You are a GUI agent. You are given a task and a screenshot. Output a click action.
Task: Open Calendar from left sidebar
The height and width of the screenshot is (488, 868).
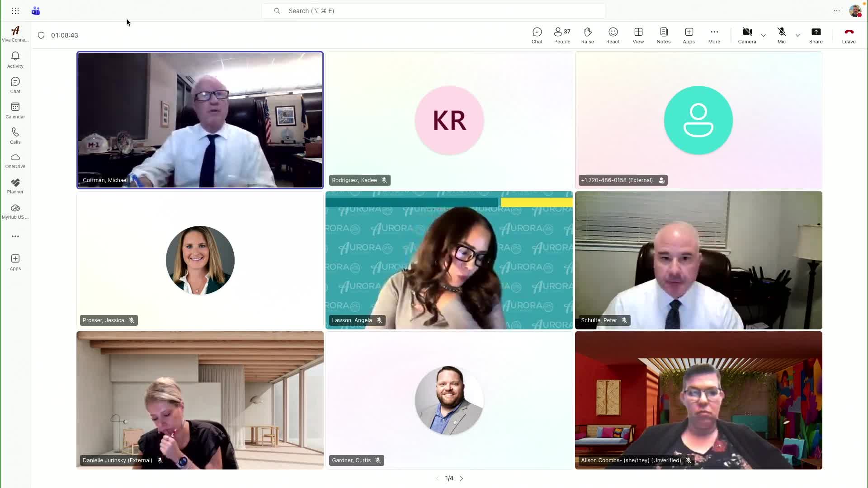[x=15, y=110]
